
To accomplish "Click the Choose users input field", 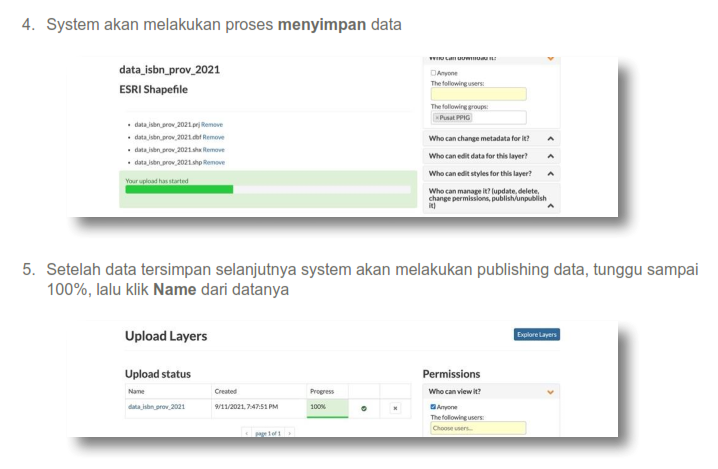I will (x=477, y=428).
